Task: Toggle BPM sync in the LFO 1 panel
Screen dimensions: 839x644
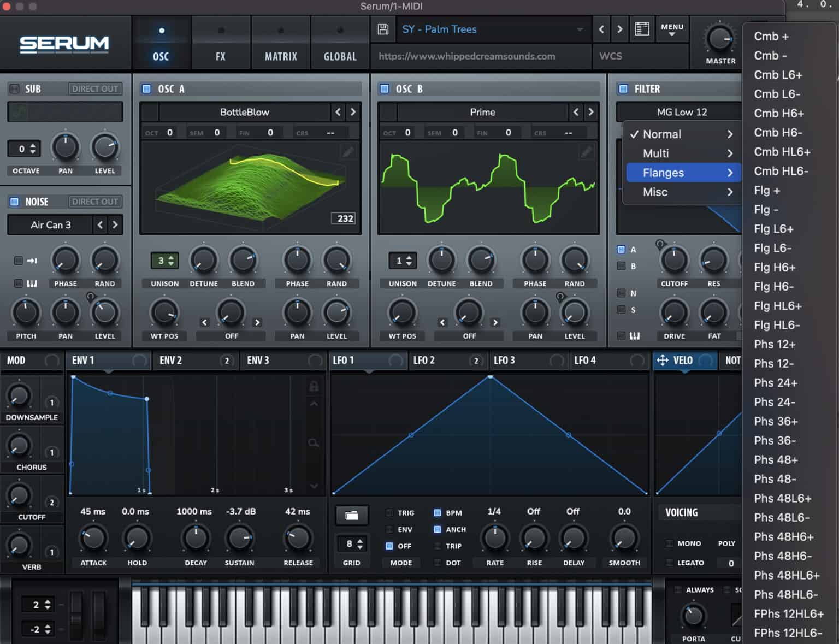Action: coord(437,512)
